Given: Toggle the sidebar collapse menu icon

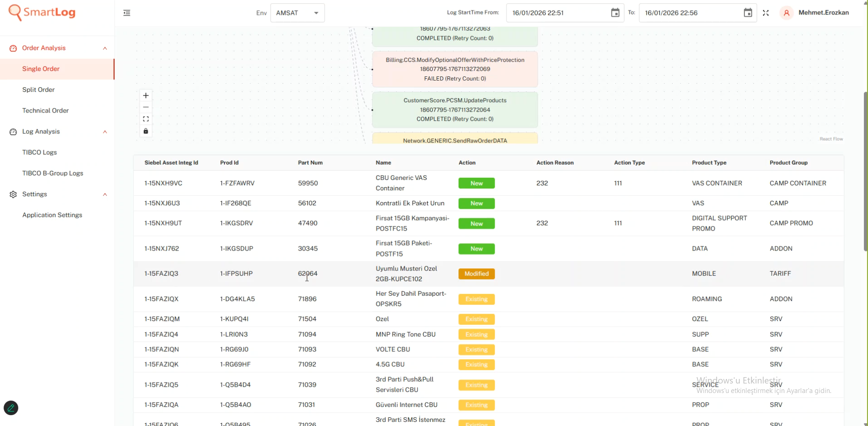Looking at the screenshot, I should coord(127,13).
